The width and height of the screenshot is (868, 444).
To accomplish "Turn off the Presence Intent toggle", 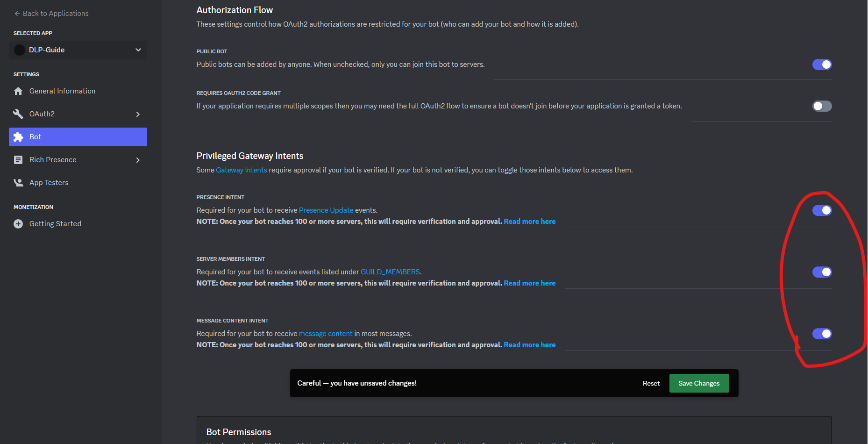I will [x=822, y=210].
